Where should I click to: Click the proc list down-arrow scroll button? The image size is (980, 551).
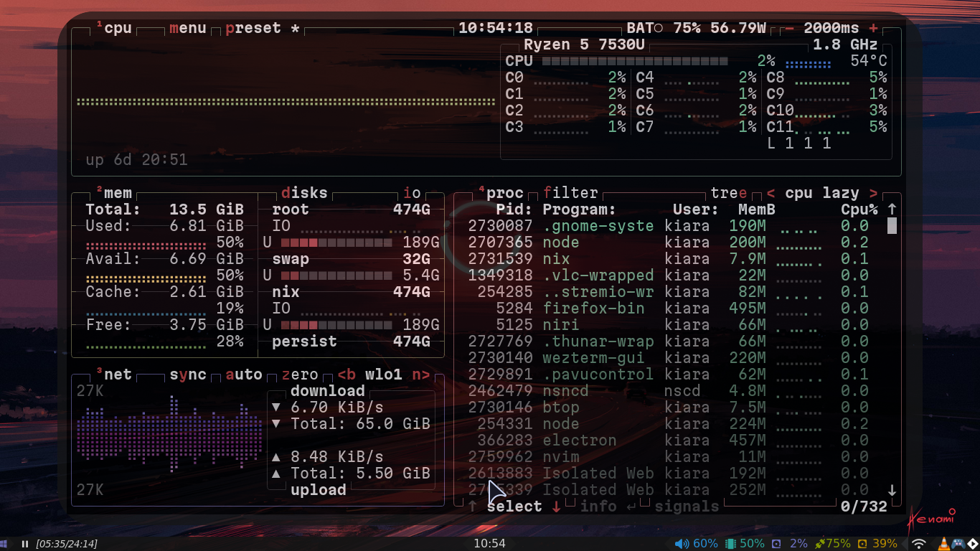click(x=892, y=490)
